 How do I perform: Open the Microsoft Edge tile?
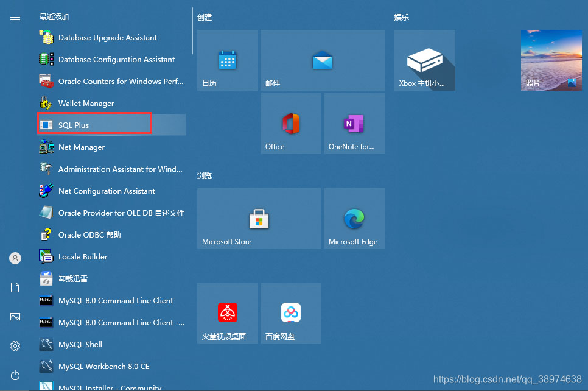tap(354, 219)
